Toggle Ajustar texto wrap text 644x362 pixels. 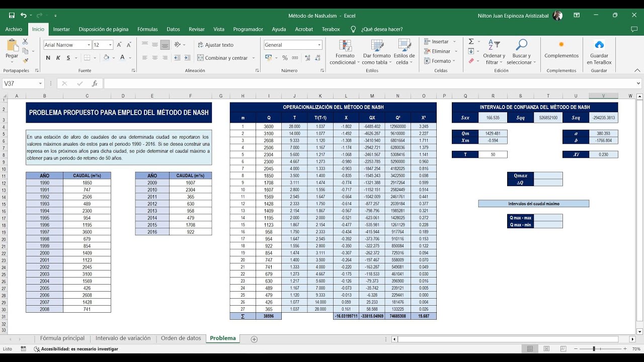pyautogui.click(x=215, y=45)
